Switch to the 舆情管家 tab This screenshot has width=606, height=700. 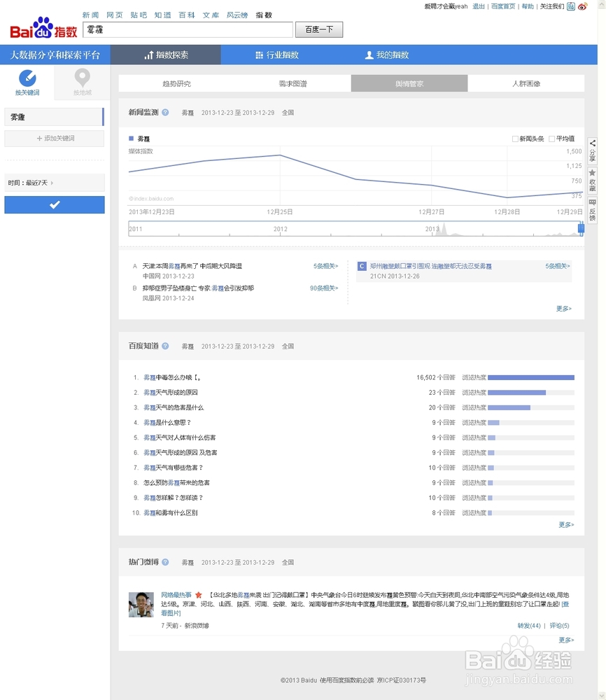(409, 83)
